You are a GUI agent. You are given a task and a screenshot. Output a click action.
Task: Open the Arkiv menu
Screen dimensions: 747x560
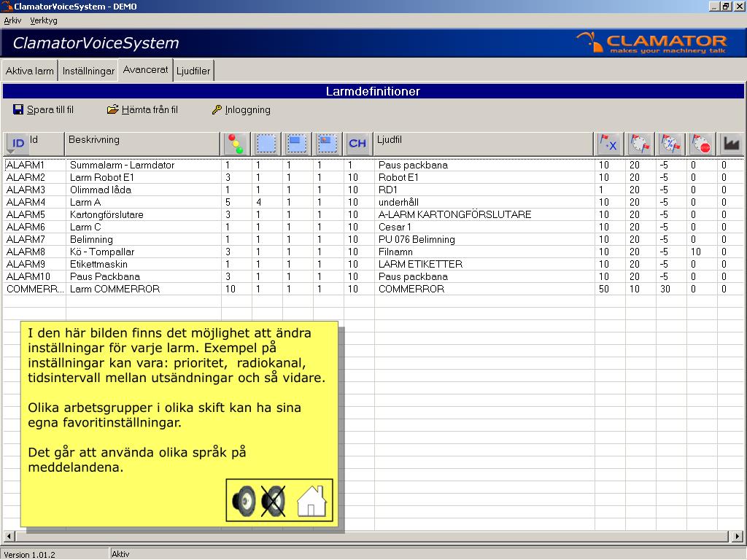(x=12, y=20)
